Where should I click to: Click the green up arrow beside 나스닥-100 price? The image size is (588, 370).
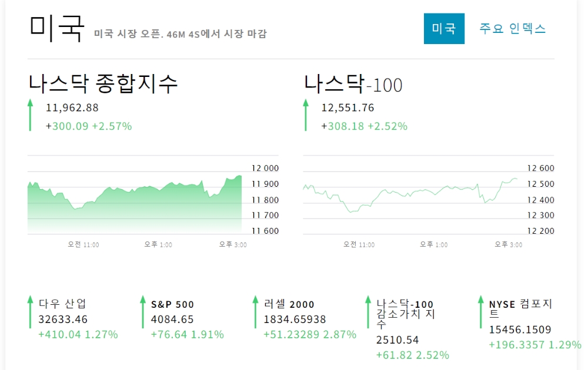pyautogui.click(x=306, y=115)
